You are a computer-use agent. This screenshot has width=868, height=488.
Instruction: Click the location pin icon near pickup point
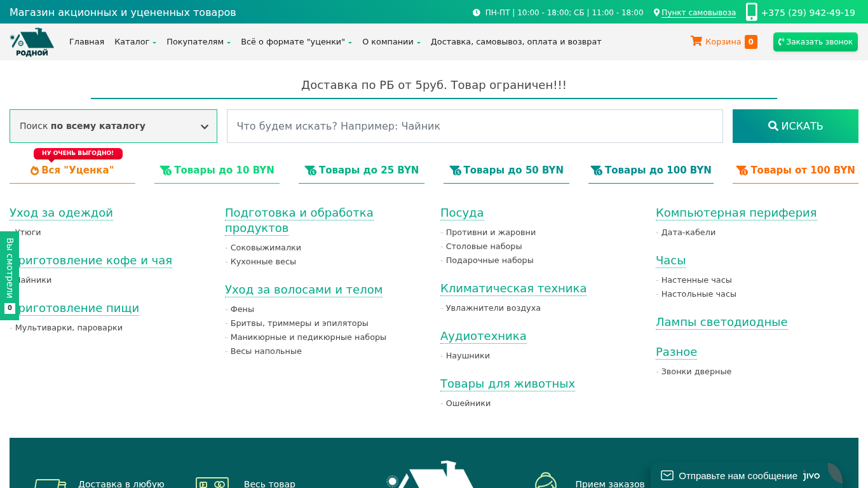656,13
